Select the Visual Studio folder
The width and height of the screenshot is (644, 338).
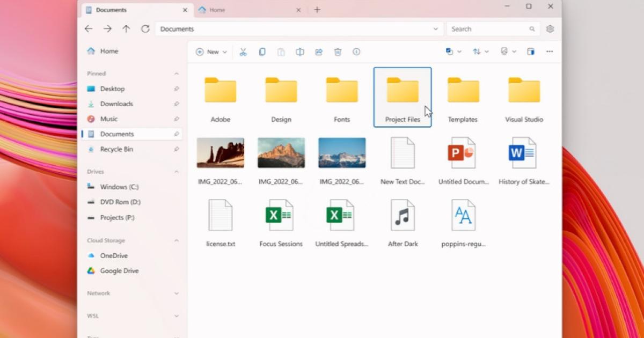(x=524, y=98)
